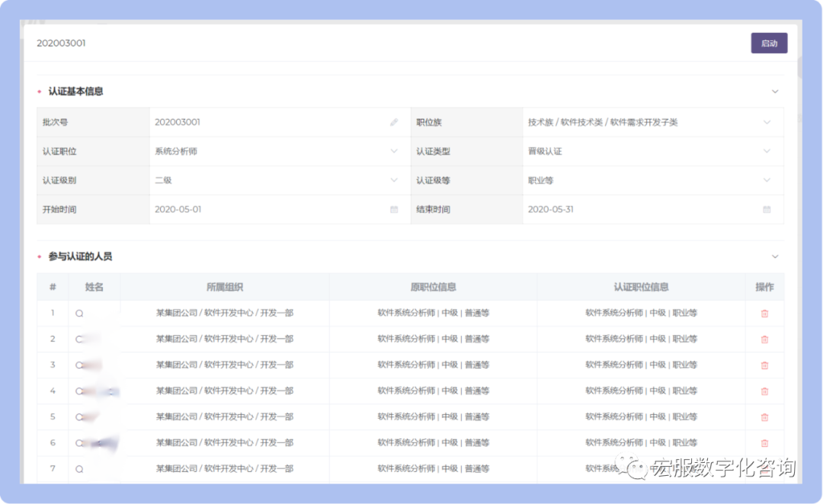The width and height of the screenshot is (823, 504).
Task: Click search icon in row 7 name cell
Action: tap(79, 469)
